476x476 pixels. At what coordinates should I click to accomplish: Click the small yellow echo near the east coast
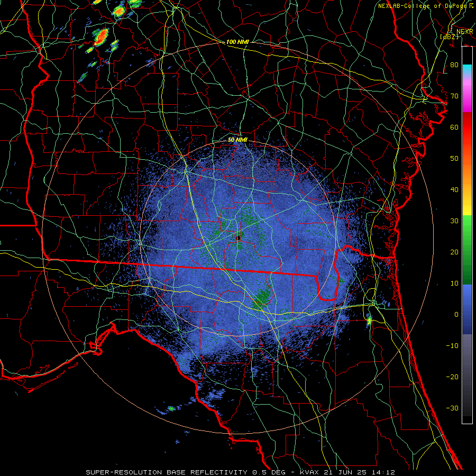tap(369, 321)
